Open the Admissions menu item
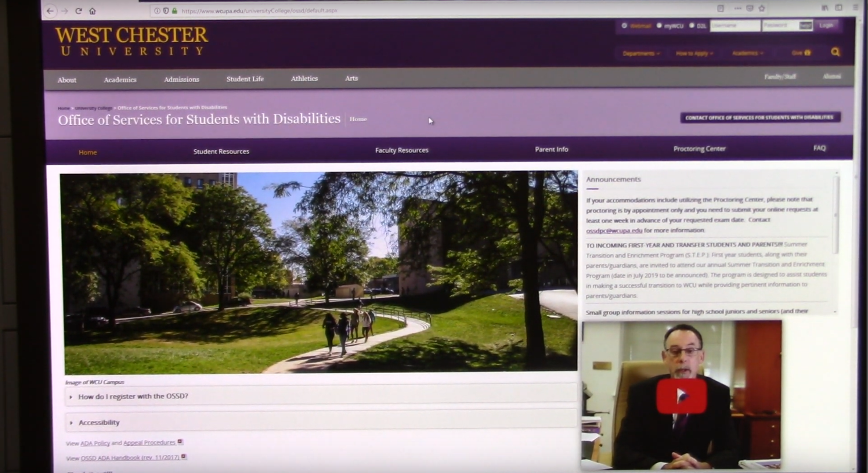The image size is (868, 473). (182, 79)
